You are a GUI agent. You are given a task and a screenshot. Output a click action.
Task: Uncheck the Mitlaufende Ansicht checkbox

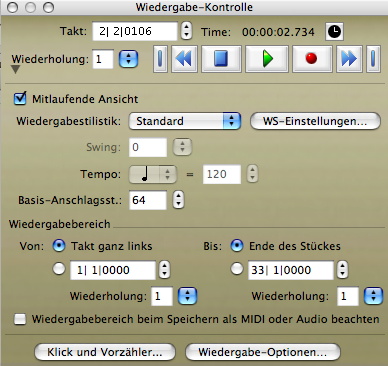[x=20, y=99]
